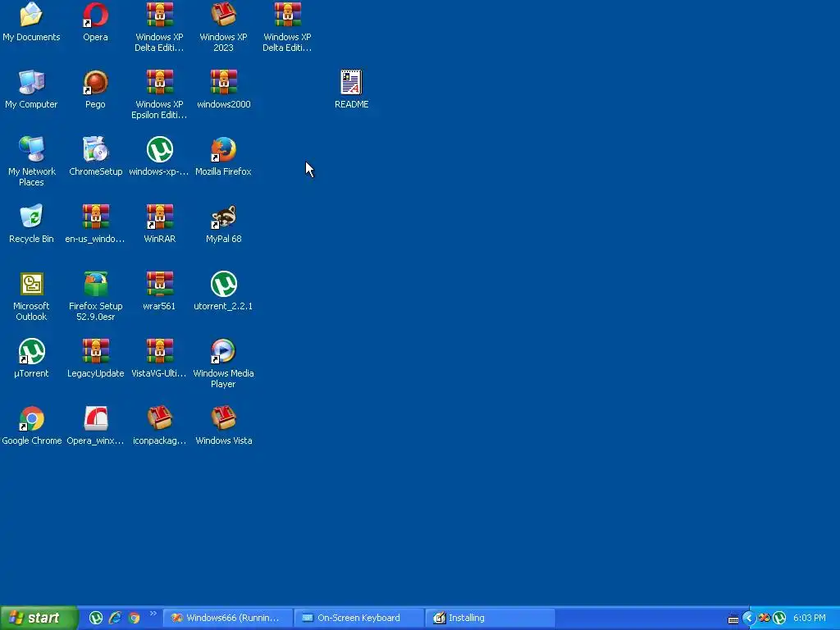Select the Windows XP 2023 archive icon
This screenshot has height=630, width=840.
(223, 27)
